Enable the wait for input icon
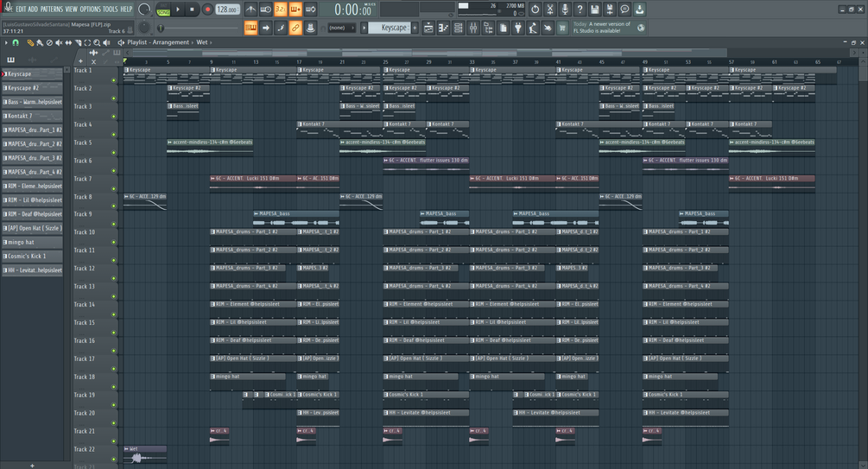 [x=266, y=10]
